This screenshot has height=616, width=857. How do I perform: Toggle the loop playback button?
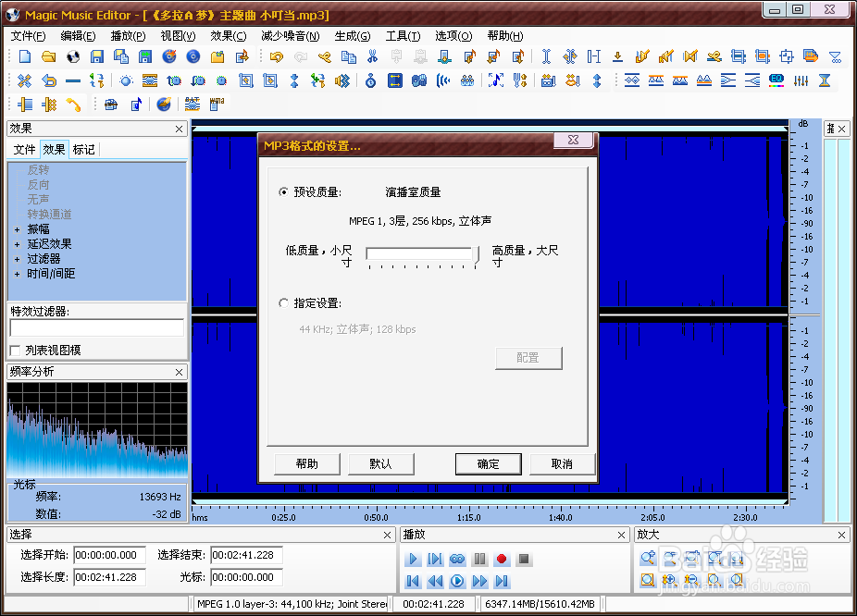(x=457, y=560)
